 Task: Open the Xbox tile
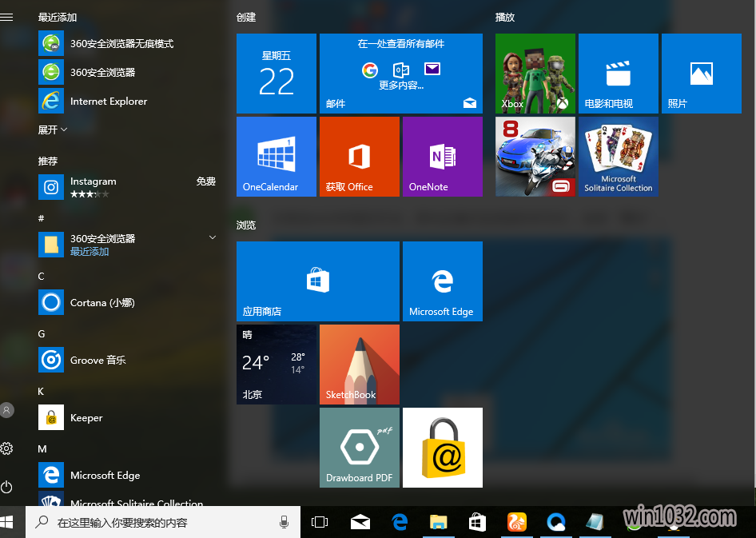tap(535, 74)
